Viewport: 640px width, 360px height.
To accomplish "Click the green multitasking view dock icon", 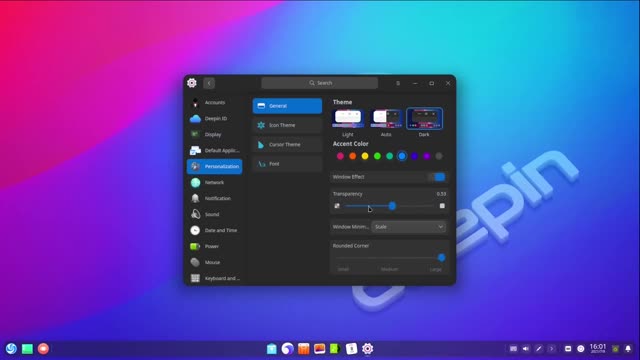I will (x=27, y=349).
